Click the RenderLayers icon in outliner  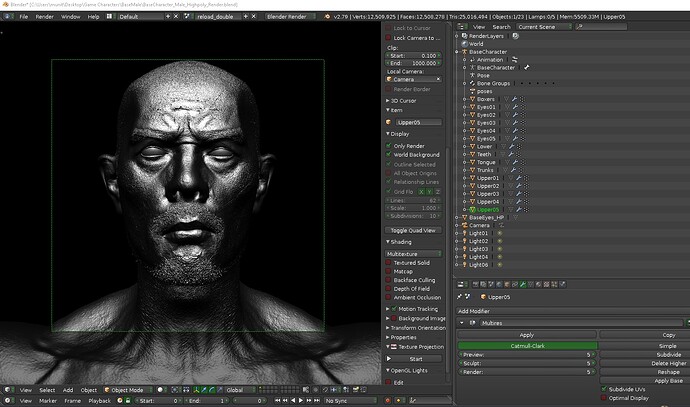click(464, 36)
